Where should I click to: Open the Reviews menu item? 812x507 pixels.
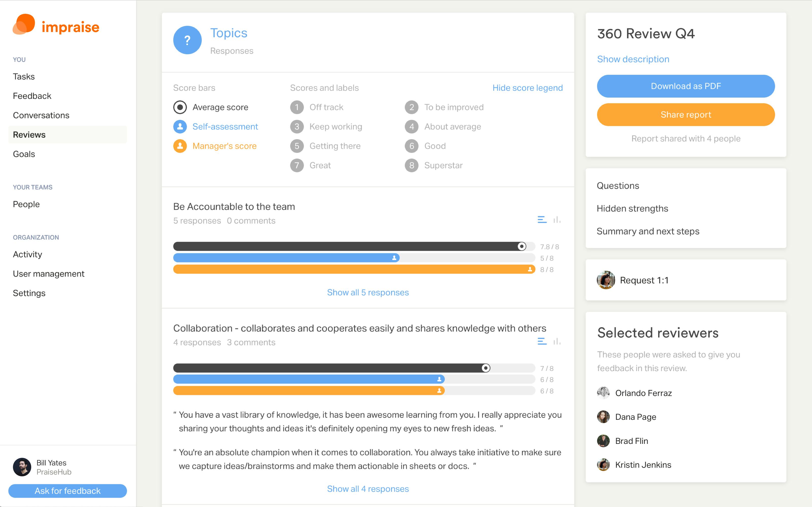[29, 134]
